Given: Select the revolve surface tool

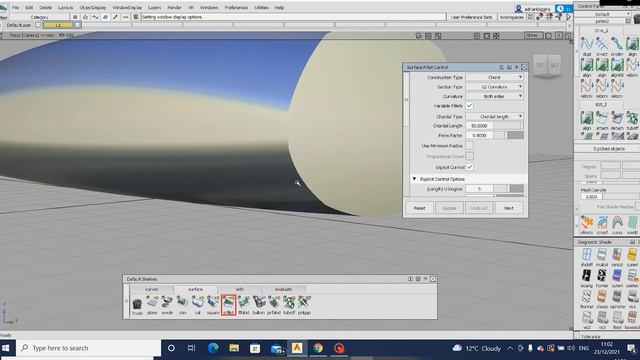Looking at the screenshot, I should point(167,304).
